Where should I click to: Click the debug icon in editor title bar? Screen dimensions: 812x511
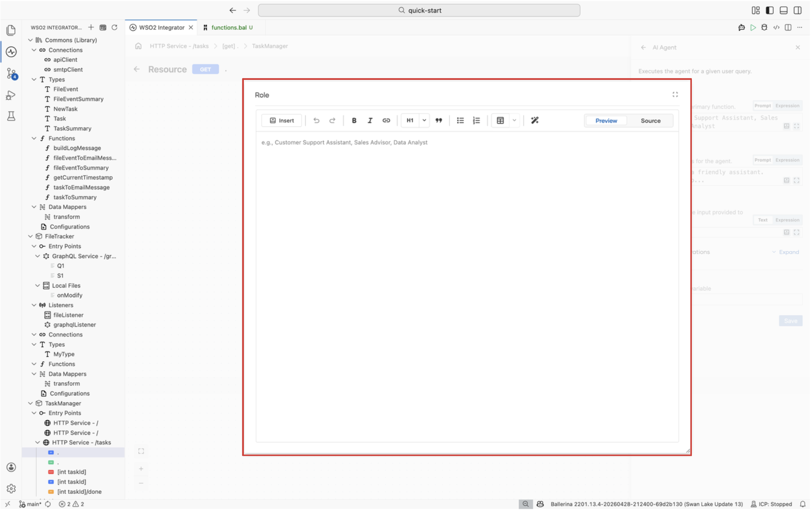tap(764, 28)
